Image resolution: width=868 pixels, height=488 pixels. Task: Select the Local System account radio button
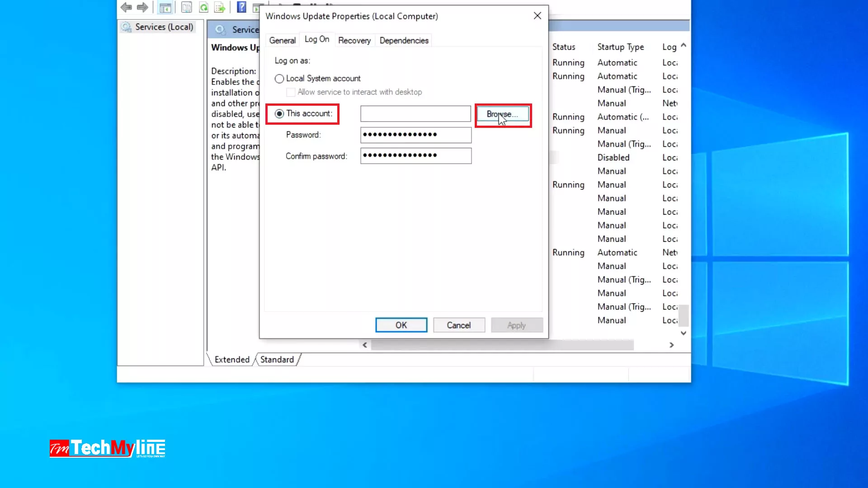[279, 79]
